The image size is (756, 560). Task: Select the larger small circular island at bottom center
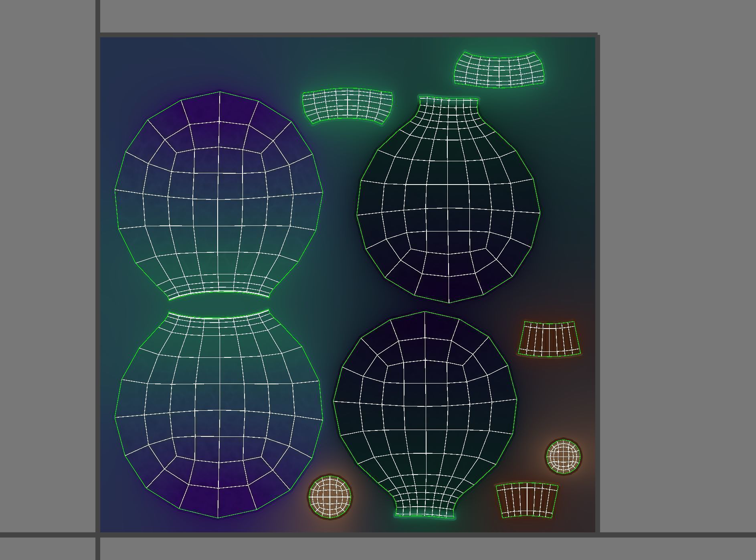pos(330,497)
